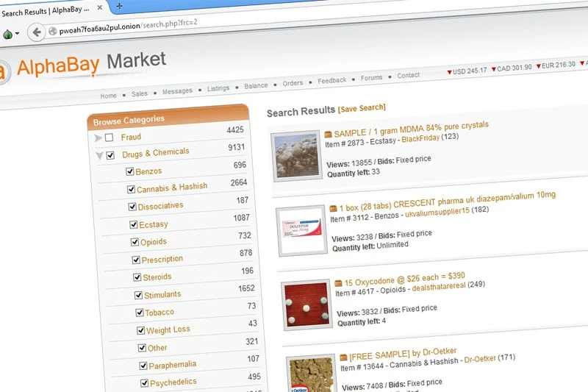Open vendor dealsthatarereal profile link
The image size is (588, 392).
[x=439, y=287]
